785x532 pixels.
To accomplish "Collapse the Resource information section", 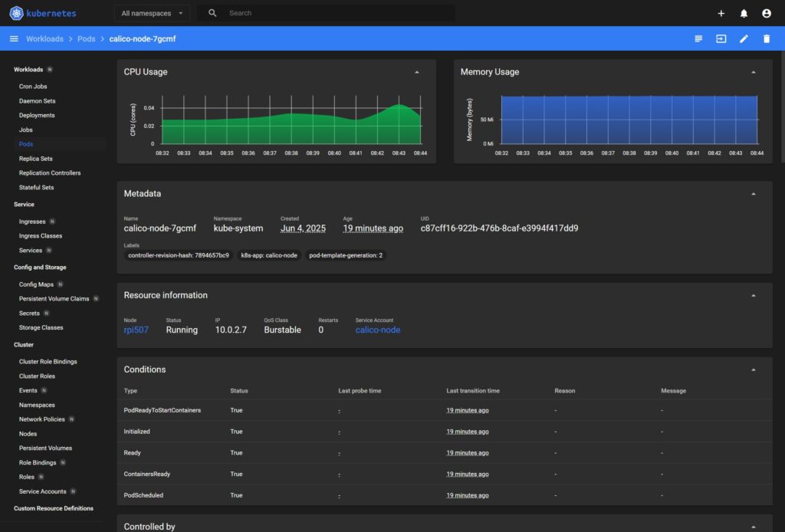I will tap(754, 295).
